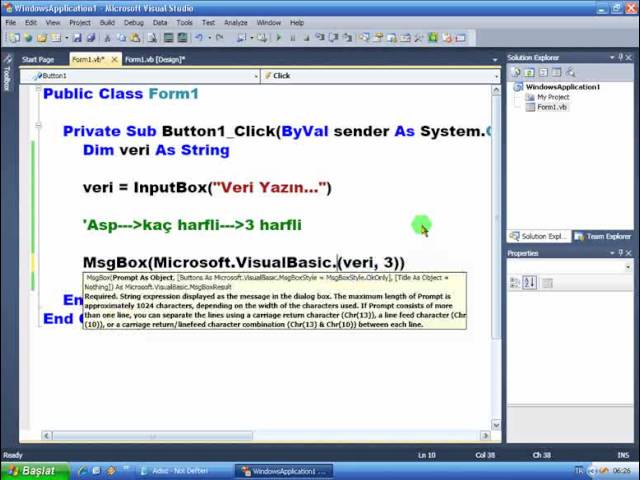Click the Copy toolbar icon
This screenshot has height=480, width=640.
[x=122, y=38]
